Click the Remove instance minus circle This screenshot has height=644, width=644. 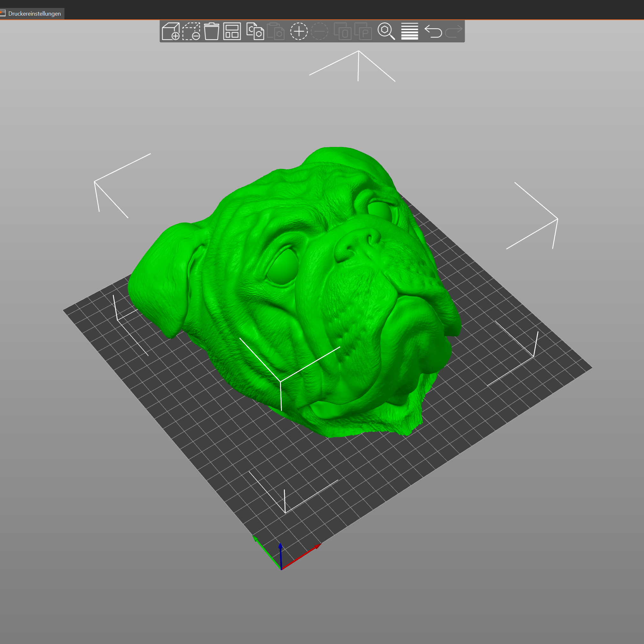pos(319,31)
